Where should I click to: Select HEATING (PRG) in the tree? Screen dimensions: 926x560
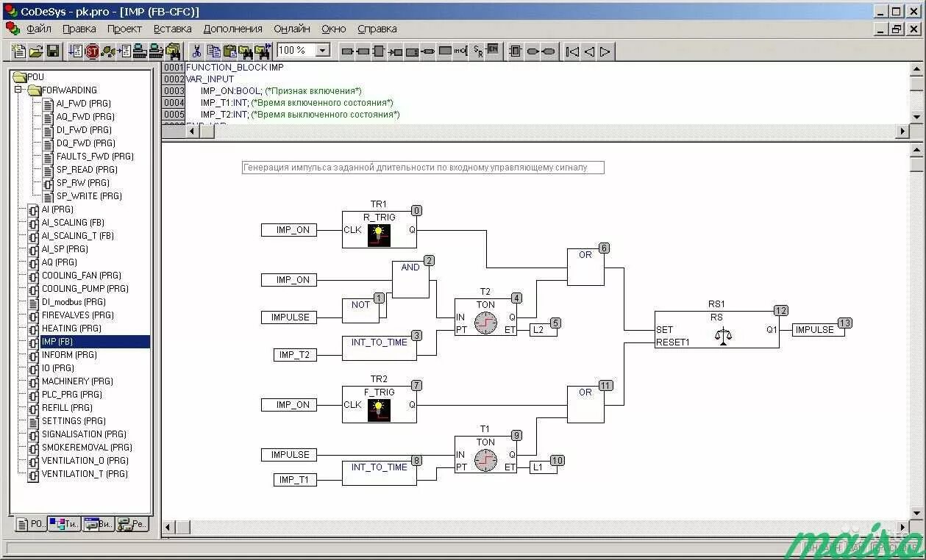tap(71, 329)
